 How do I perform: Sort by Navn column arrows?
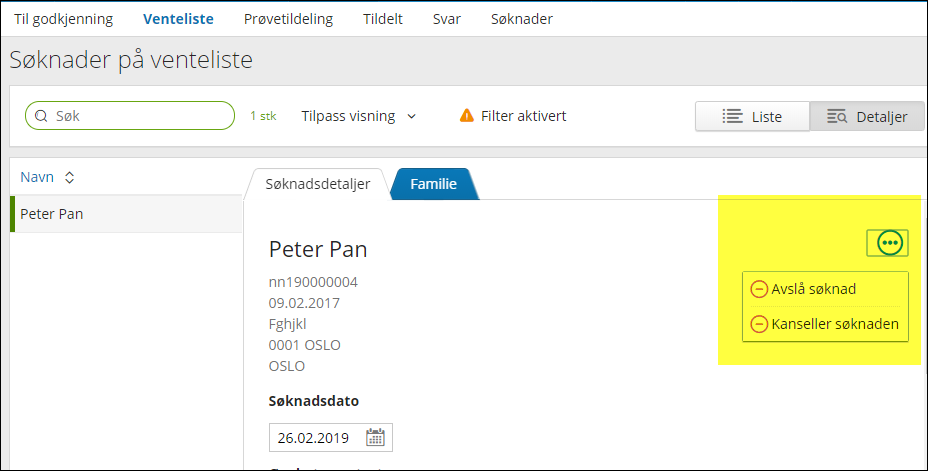click(69, 178)
